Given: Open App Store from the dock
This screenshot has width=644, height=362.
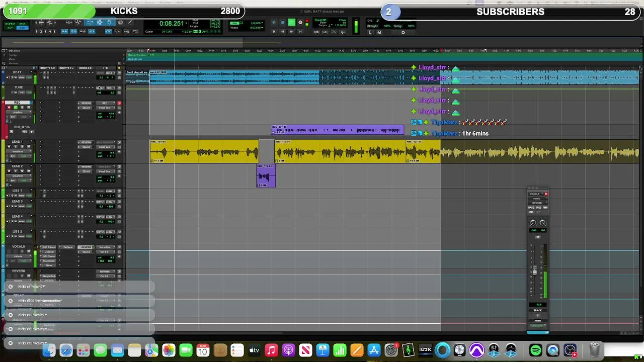Looking at the screenshot, I should click(374, 350).
